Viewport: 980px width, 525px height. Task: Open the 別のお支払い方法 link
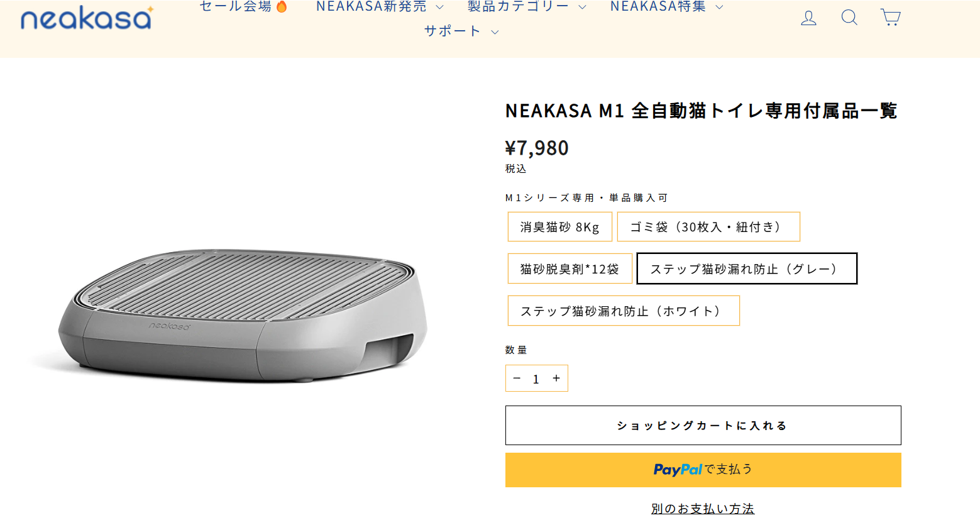(x=703, y=509)
